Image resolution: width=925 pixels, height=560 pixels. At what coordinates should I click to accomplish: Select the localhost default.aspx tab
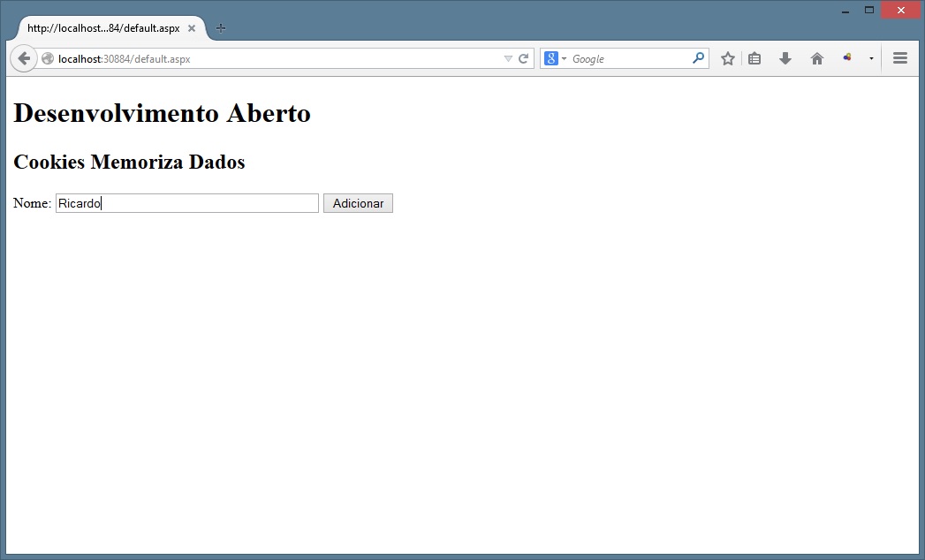tap(102, 28)
